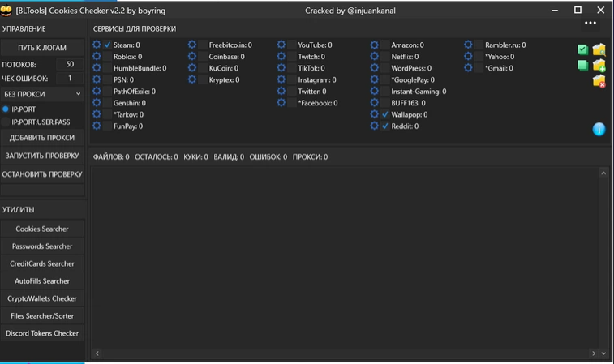614x364 pixels.
Task: Enable the Roblox checkbox
Action: pyautogui.click(x=107, y=57)
